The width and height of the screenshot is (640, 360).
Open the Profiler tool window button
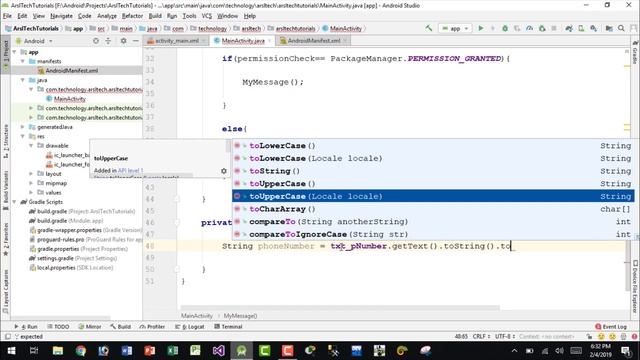click(152, 327)
